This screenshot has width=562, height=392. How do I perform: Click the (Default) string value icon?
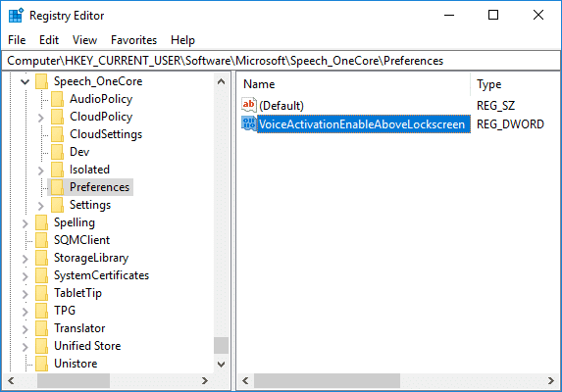249,105
